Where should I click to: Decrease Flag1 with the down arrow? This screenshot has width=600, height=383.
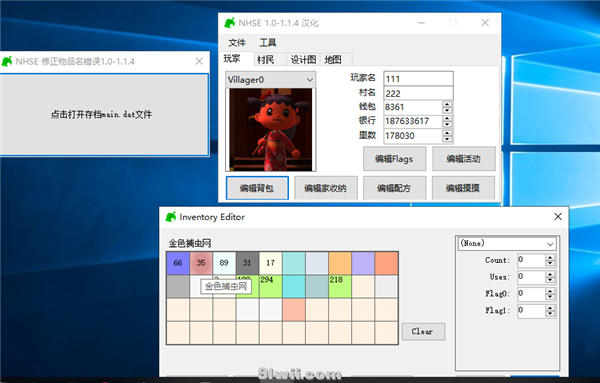550,314
